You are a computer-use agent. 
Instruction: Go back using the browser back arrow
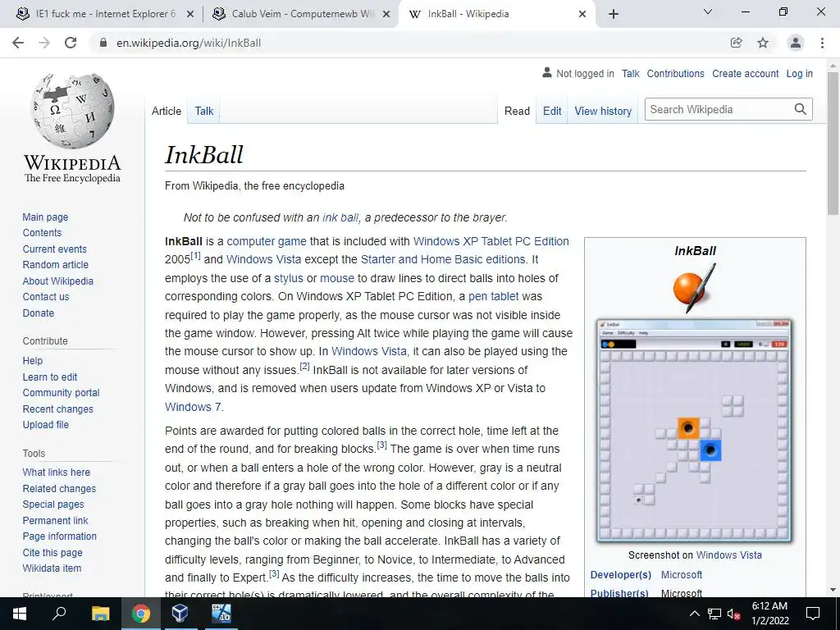18,43
